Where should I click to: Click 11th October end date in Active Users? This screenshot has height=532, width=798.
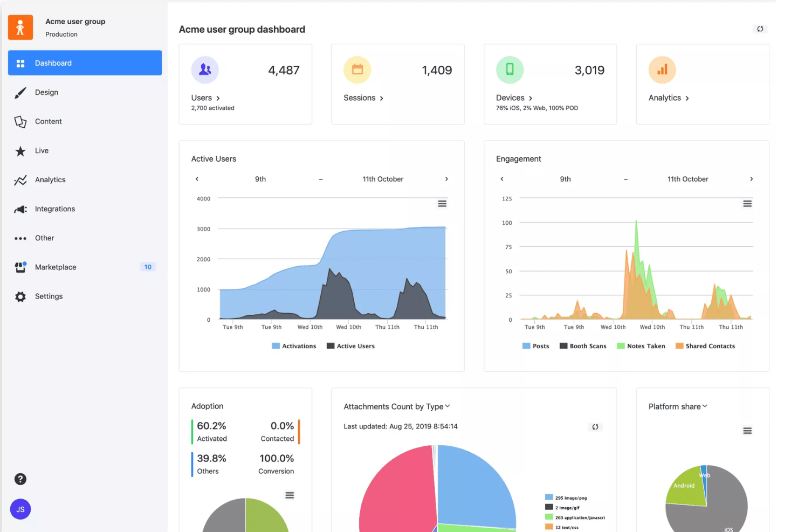pos(383,179)
